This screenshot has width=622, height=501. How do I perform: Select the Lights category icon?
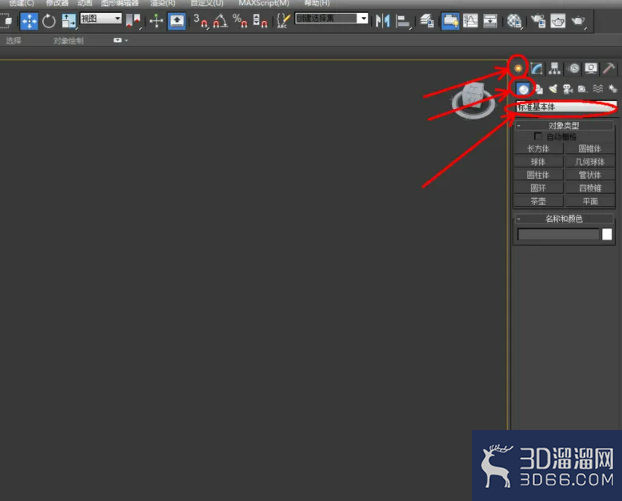(x=553, y=89)
